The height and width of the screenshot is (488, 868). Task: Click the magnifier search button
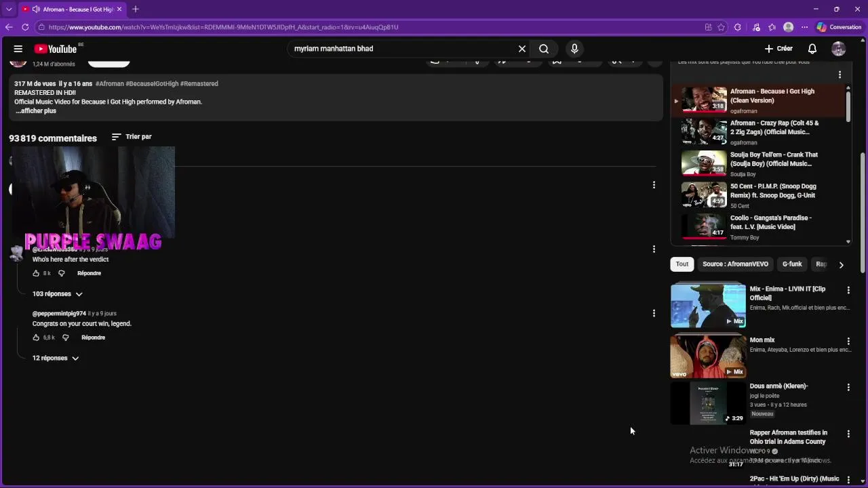tap(544, 49)
